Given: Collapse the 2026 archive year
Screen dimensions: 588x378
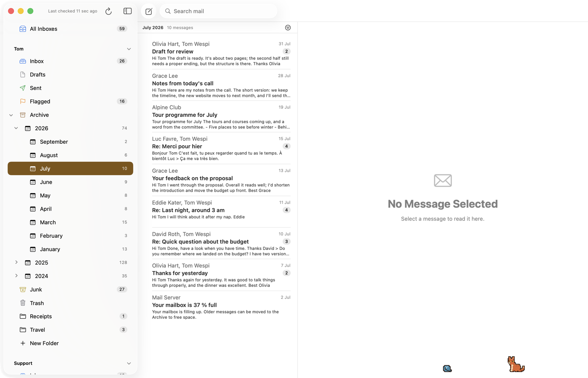Looking at the screenshot, I should click(x=16, y=129).
